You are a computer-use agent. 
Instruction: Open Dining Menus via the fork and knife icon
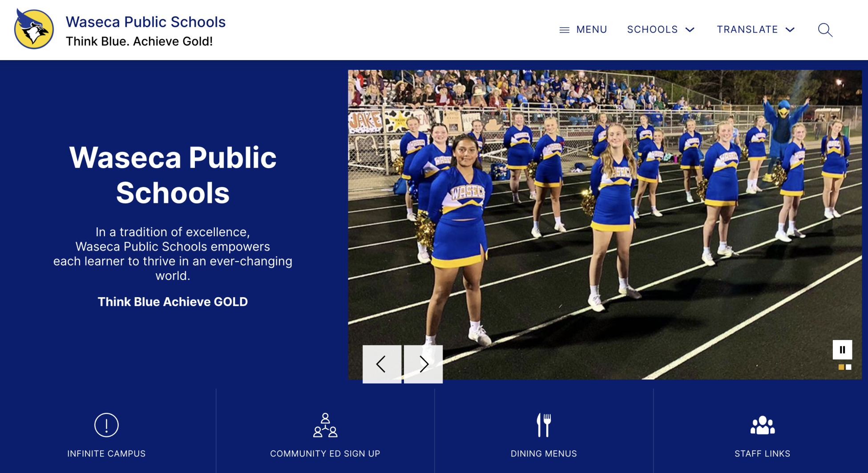coord(544,425)
